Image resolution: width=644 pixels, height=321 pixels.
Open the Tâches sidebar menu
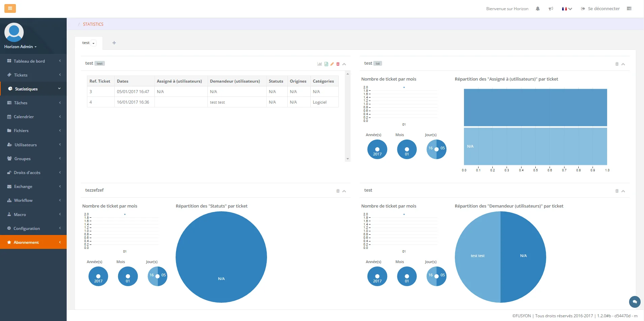(33, 103)
